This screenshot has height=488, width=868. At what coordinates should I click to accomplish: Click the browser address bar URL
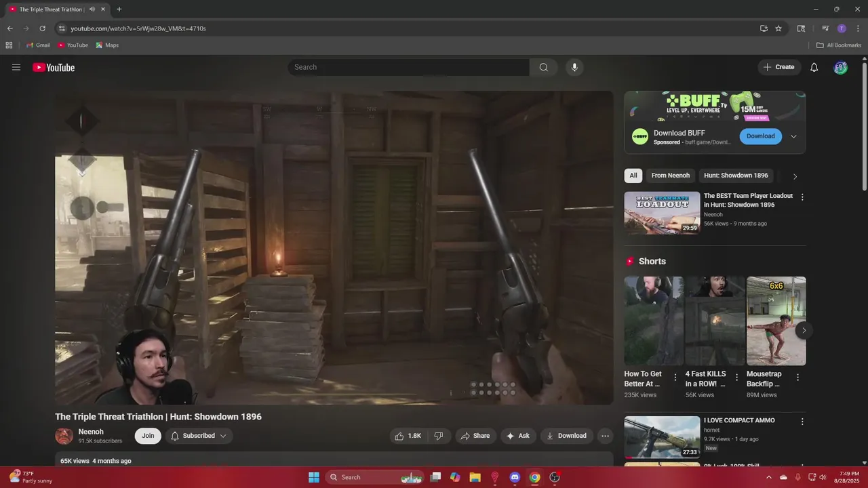(138, 28)
